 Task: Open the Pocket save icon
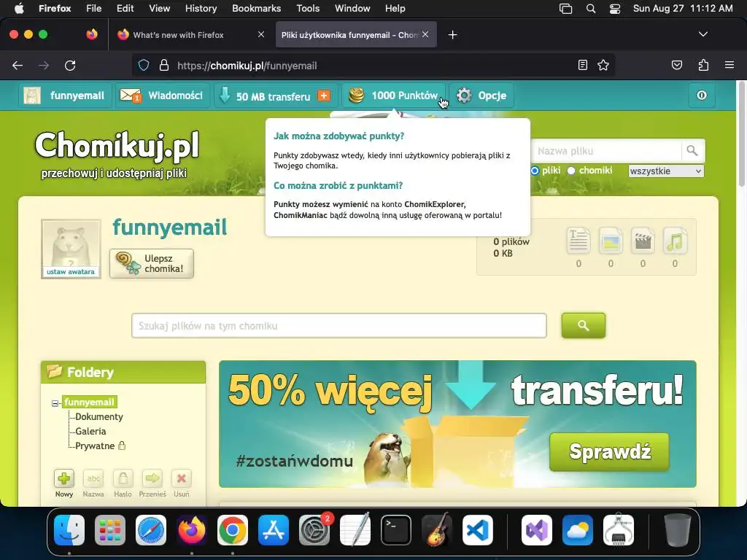676,65
